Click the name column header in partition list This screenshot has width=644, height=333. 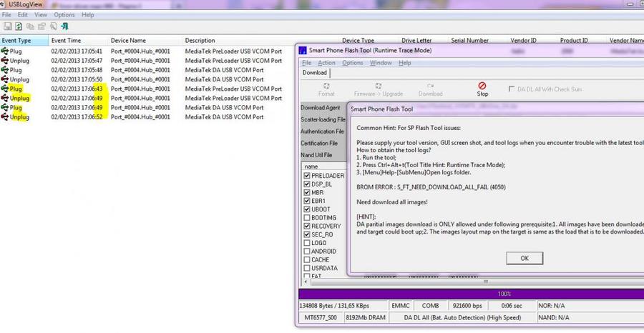pyautogui.click(x=324, y=166)
